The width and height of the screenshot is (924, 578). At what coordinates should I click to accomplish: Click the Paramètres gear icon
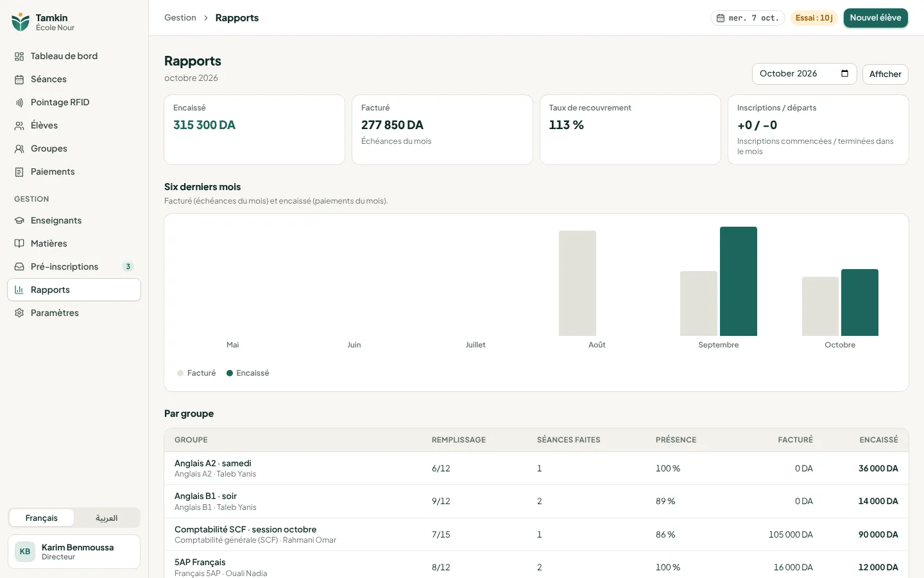click(19, 313)
